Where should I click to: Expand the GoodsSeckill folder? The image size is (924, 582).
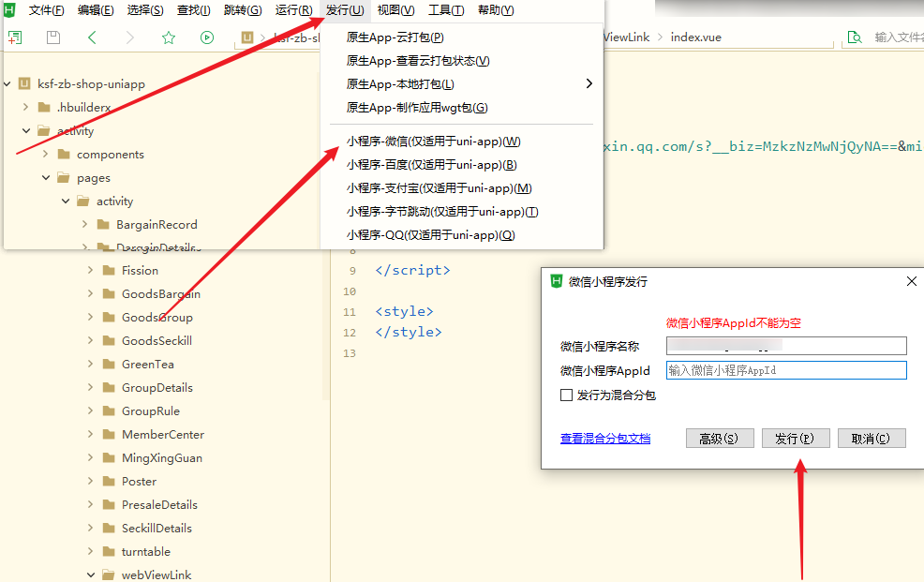[90, 340]
